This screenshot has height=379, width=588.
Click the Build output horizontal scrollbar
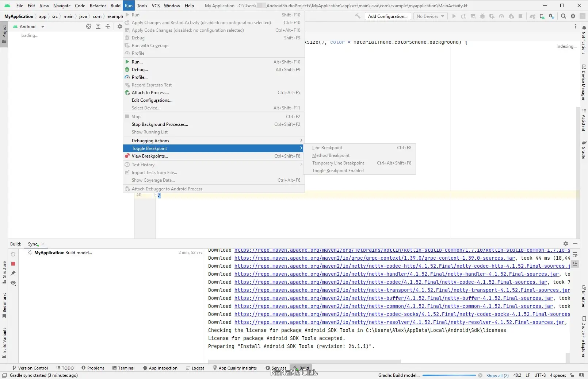tap(305, 361)
